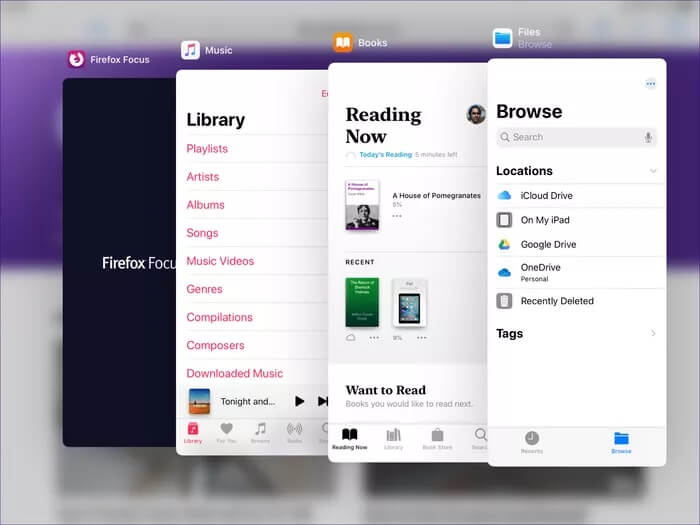Open Playlists in Music Library
The image size is (700, 525).
207,149
